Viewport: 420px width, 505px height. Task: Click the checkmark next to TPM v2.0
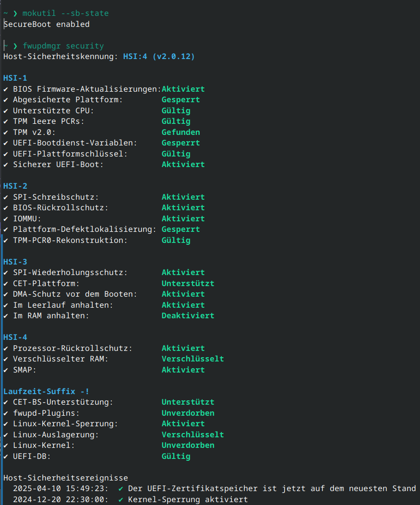6,132
